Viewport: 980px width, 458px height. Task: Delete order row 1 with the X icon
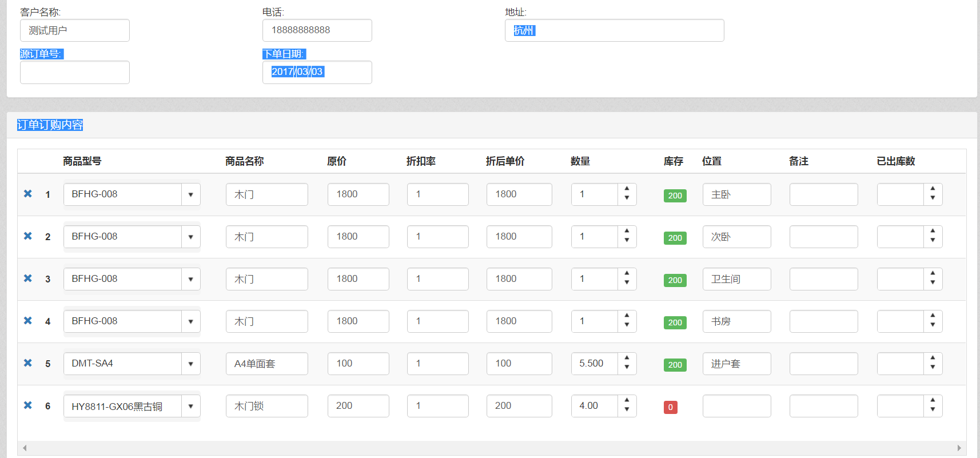[x=27, y=194]
